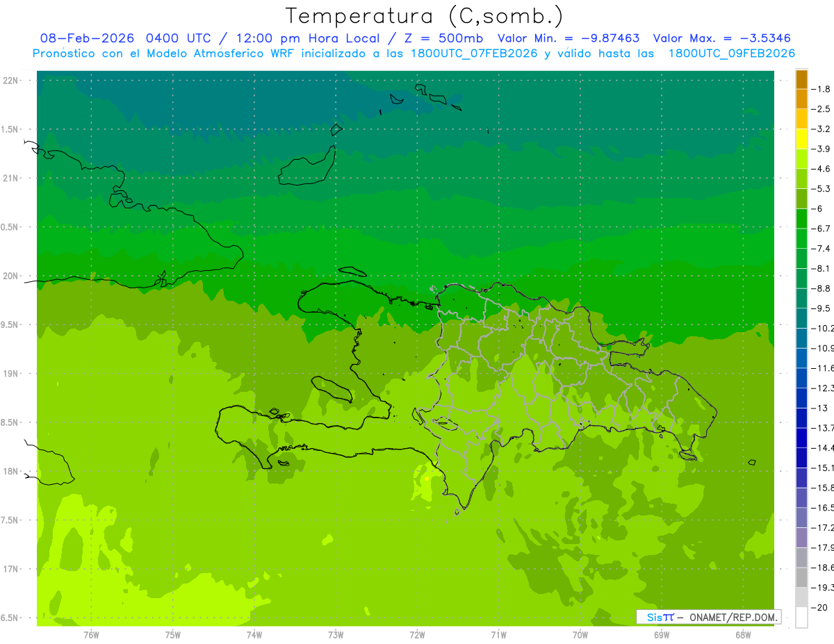The height and width of the screenshot is (644, 834).
Task: Click the 'Valor Min. = -9.87463' text
Action: 569,38
